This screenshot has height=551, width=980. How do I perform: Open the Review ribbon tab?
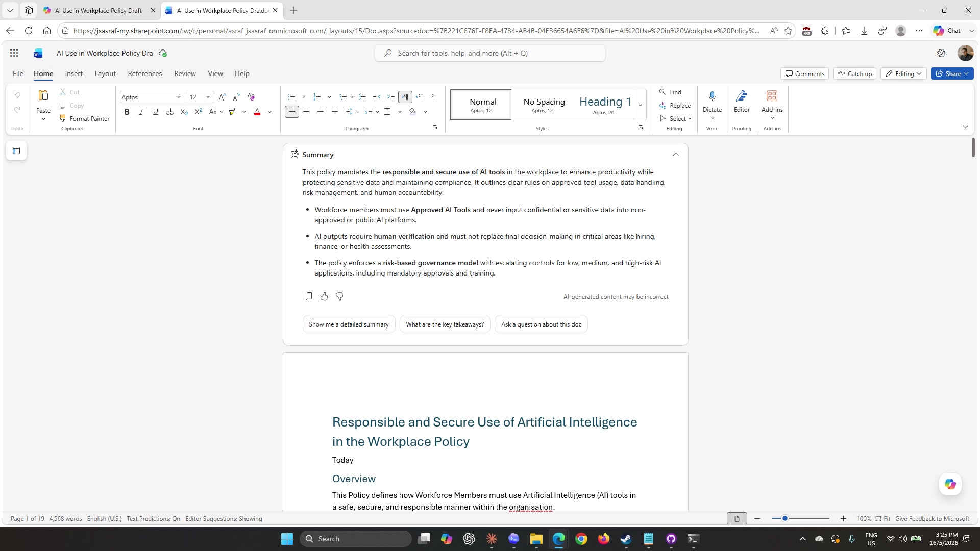[185, 73]
